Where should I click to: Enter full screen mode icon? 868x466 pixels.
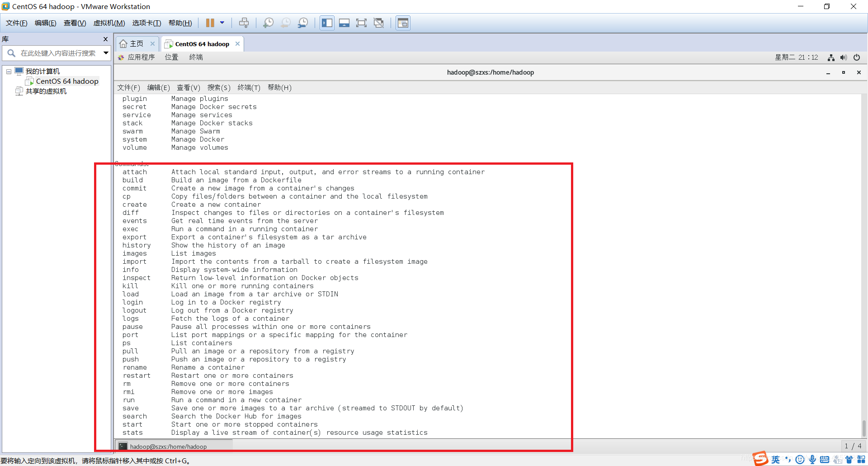362,23
